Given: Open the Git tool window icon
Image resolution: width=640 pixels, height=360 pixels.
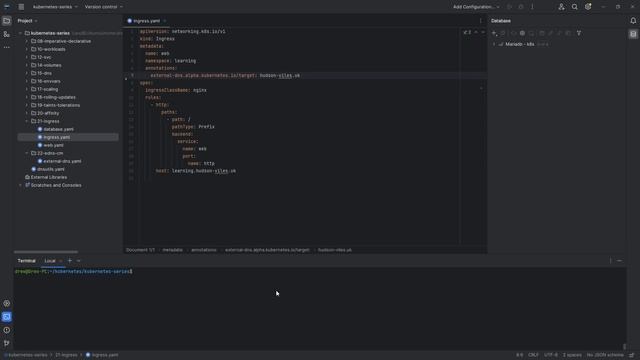Looking at the screenshot, I should click(x=7, y=343).
